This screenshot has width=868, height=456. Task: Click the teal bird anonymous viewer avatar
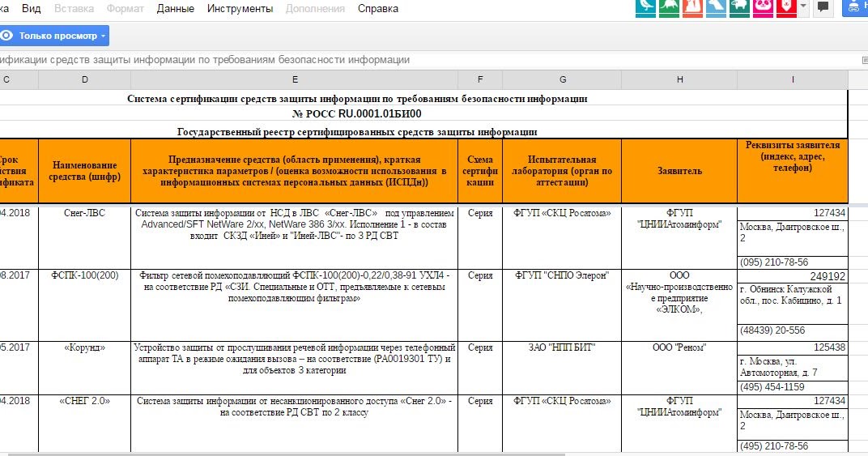point(645,8)
